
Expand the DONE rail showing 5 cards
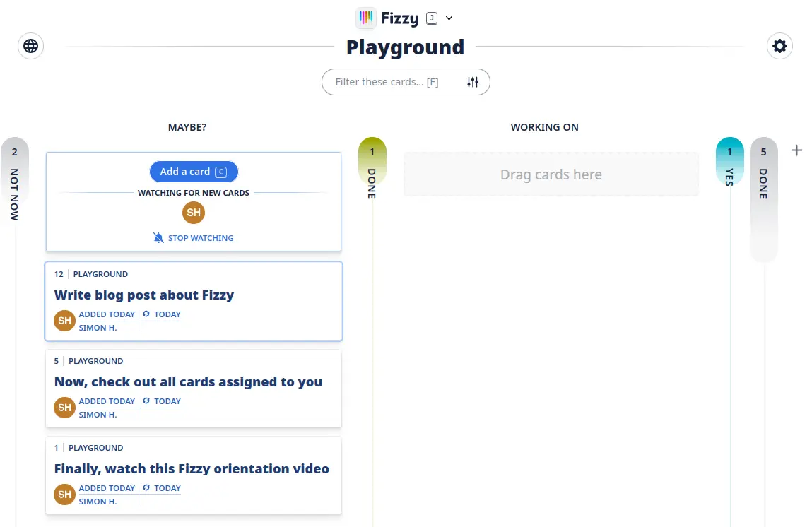[763, 198]
